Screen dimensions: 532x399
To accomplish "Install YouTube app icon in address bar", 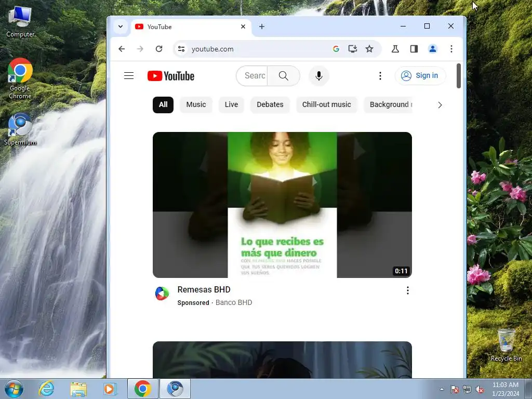I will coord(353,49).
